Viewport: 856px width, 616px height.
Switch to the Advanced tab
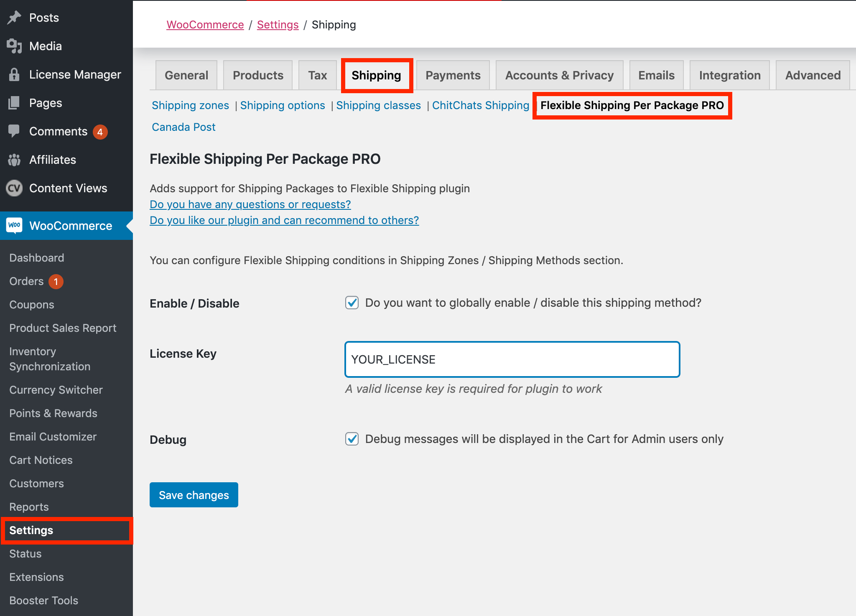[813, 75]
